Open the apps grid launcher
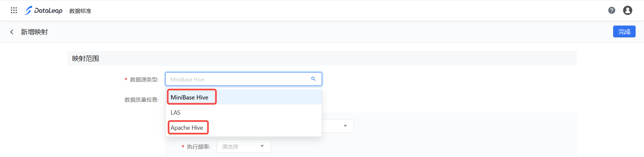 (14, 10)
